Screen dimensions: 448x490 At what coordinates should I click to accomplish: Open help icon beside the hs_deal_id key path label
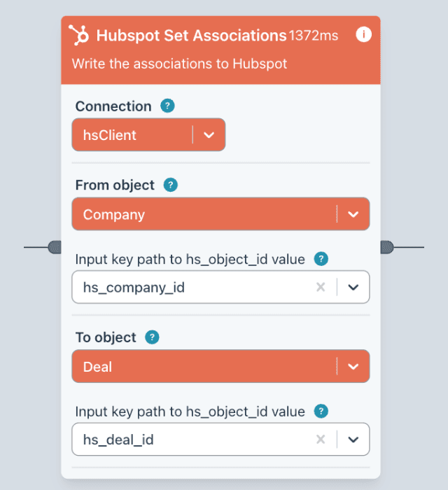[x=321, y=411]
